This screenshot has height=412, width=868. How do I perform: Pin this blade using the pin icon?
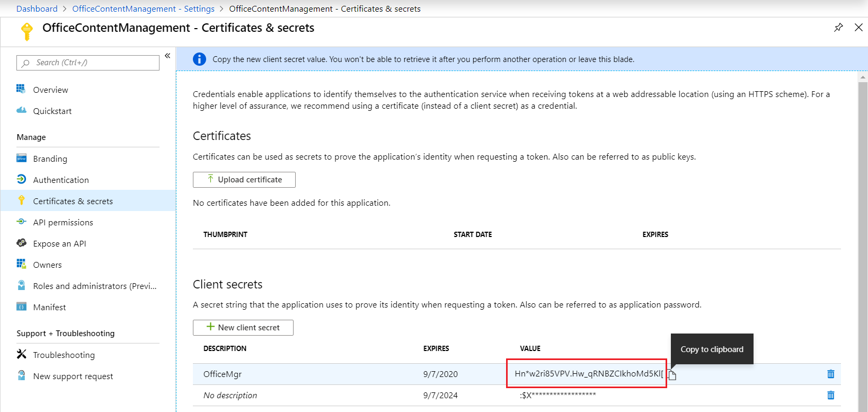click(838, 28)
